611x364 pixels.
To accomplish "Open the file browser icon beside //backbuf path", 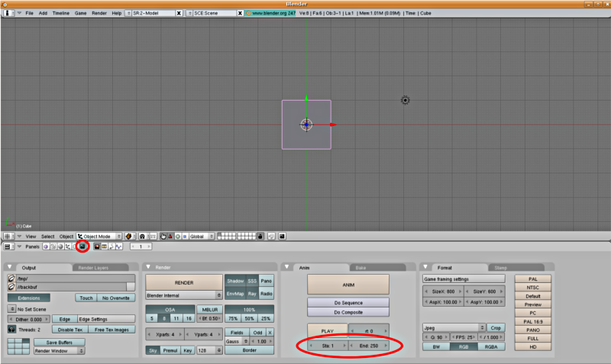I will click(11, 287).
